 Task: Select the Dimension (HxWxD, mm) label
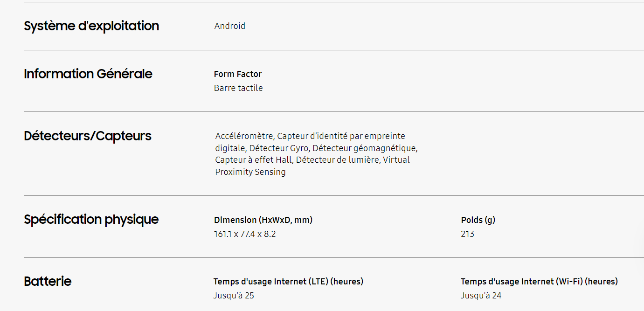263,220
